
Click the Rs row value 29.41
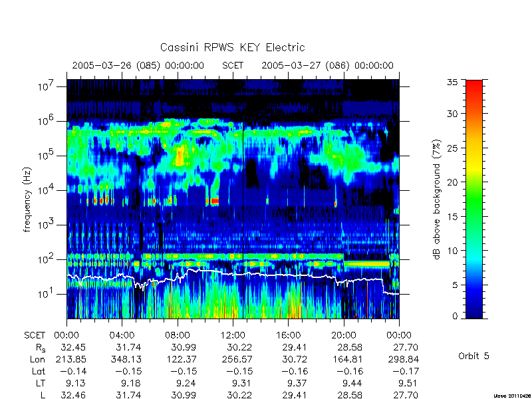click(x=295, y=347)
